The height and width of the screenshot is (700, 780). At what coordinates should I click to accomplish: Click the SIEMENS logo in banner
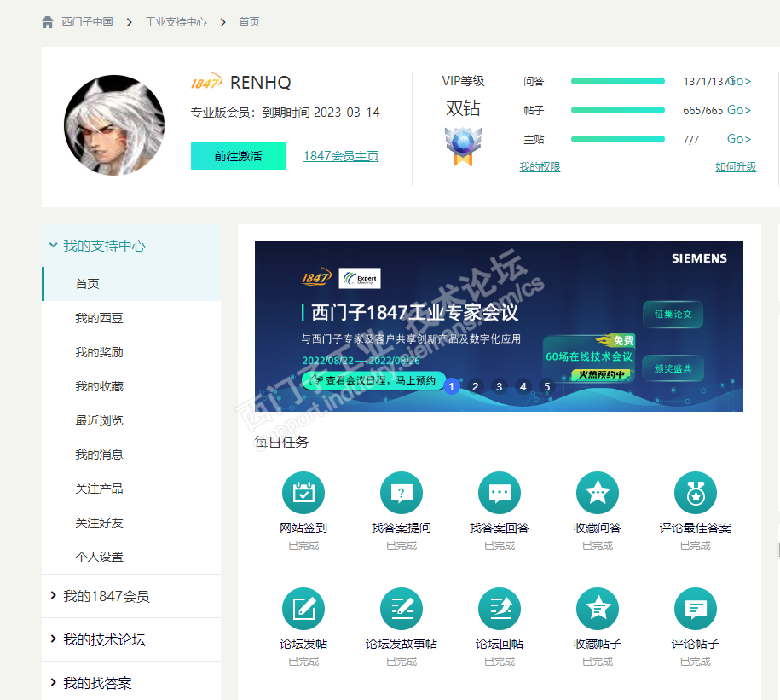(699, 258)
